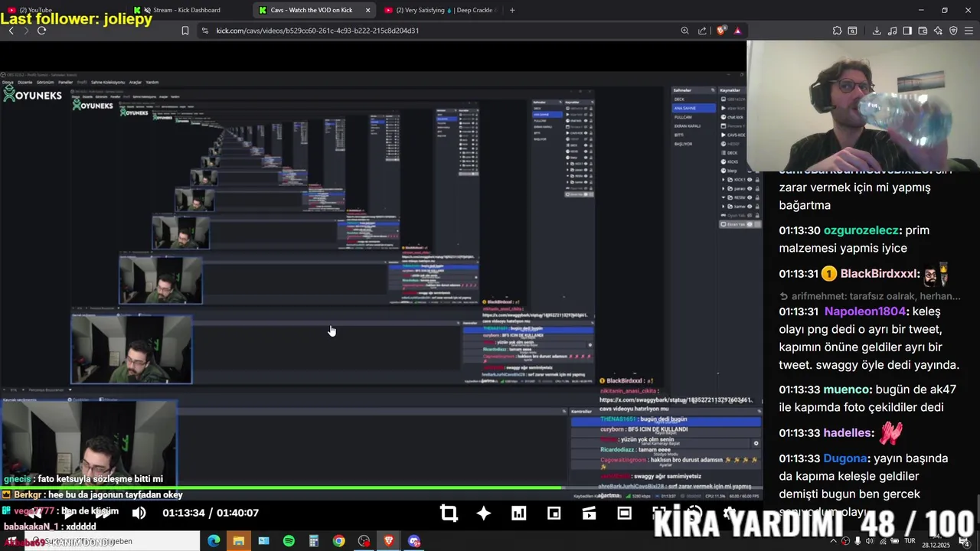The height and width of the screenshot is (551, 980).
Task: Click the picture-in-picture icon in player controls
Action: pos(554,514)
